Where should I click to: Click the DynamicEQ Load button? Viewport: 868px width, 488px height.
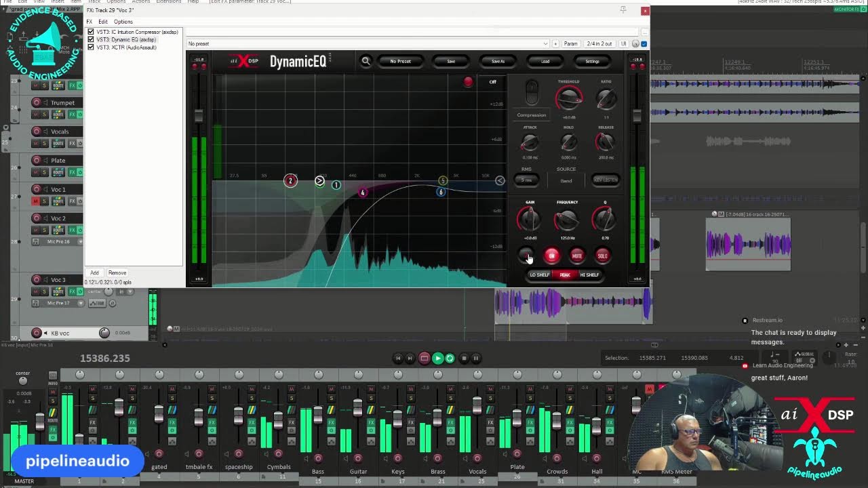(x=545, y=61)
